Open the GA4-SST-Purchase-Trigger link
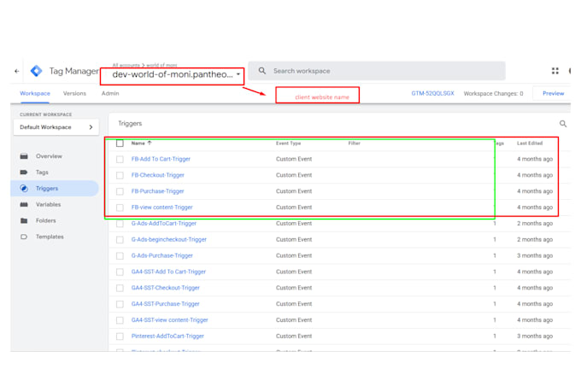Viewport: 581px width, 392px height. coord(165,304)
